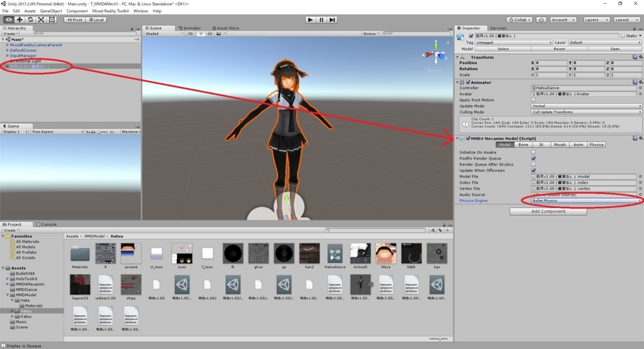644x349 pixels.
Task: Open Animator component settings gear
Action: click(x=640, y=82)
